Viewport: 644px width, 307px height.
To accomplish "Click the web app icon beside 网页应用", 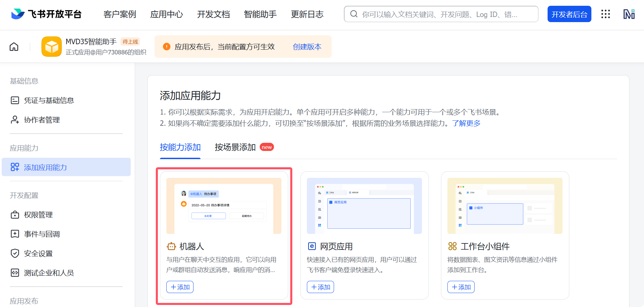I will coord(312,246).
